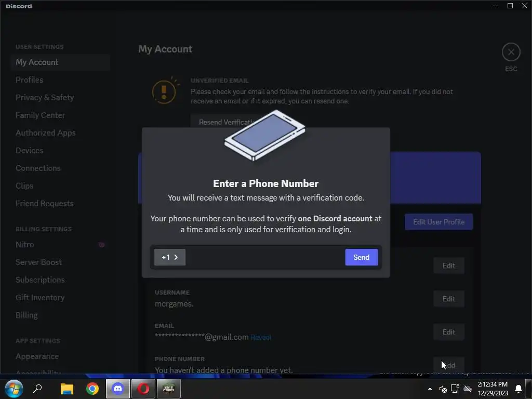
Task: Minimize the Discord window
Action: [496, 6]
